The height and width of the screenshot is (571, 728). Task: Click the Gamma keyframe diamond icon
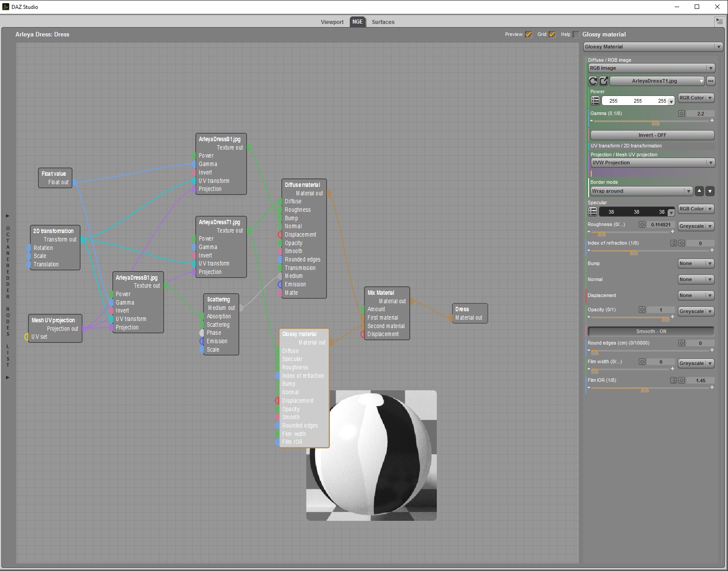click(681, 114)
